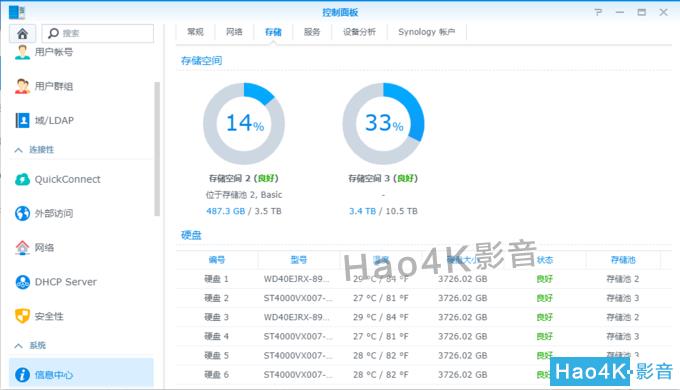The height and width of the screenshot is (390, 680).
Task: Open the QuickConnect cloud icon
Action: point(22,179)
